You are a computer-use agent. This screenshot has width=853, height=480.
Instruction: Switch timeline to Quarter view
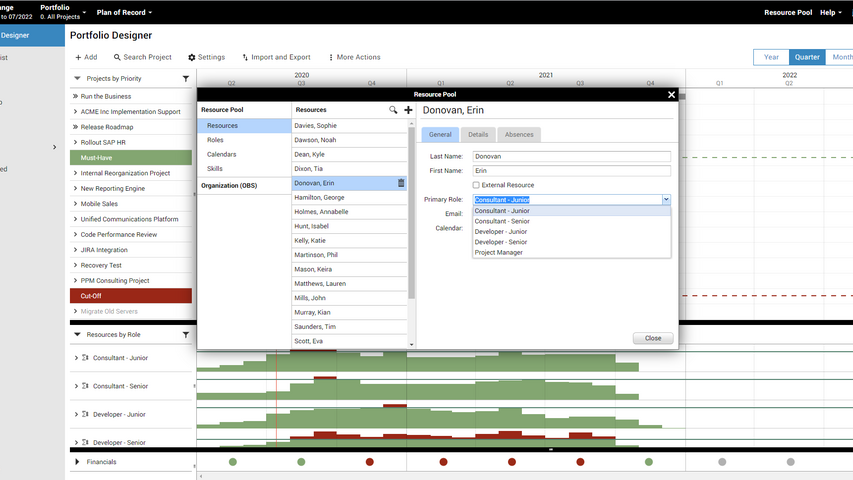coord(806,57)
